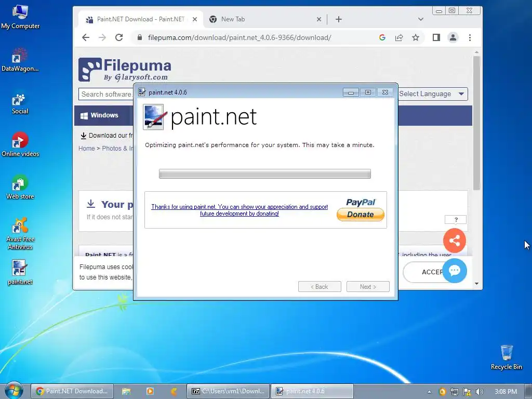This screenshot has width=532, height=399.
Task: Open the DataWagon desktop shortcut
Action: tap(20, 60)
